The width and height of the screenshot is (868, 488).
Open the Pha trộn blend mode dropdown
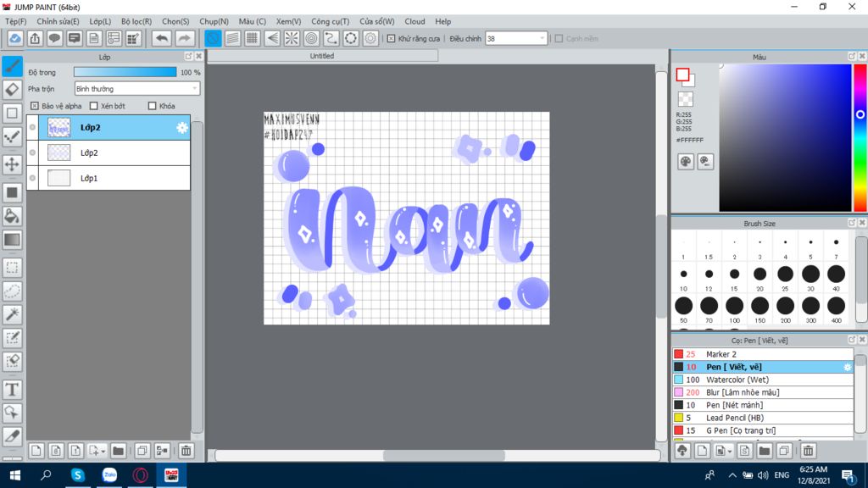(x=136, y=88)
